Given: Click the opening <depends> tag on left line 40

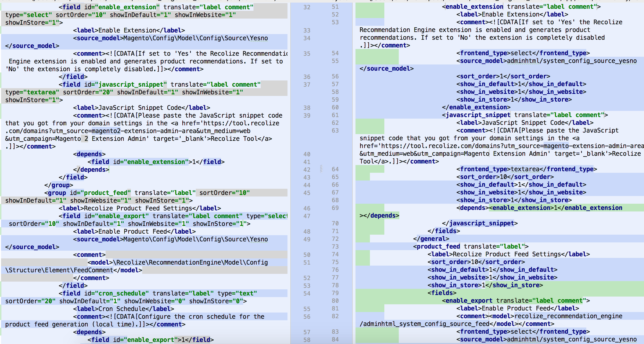Looking at the screenshot, I should pos(89,154).
